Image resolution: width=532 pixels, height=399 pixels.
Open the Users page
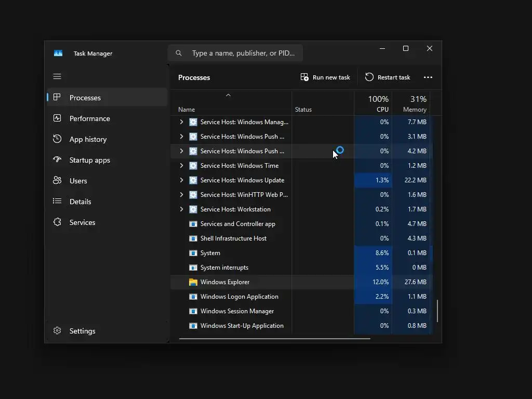pos(107,180)
